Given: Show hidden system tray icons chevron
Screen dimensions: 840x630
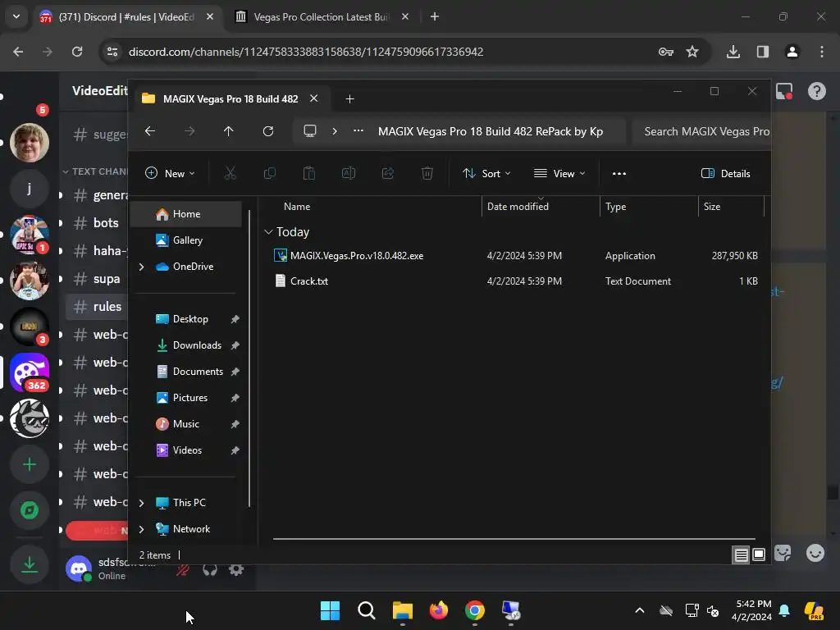Looking at the screenshot, I should point(640,610).
